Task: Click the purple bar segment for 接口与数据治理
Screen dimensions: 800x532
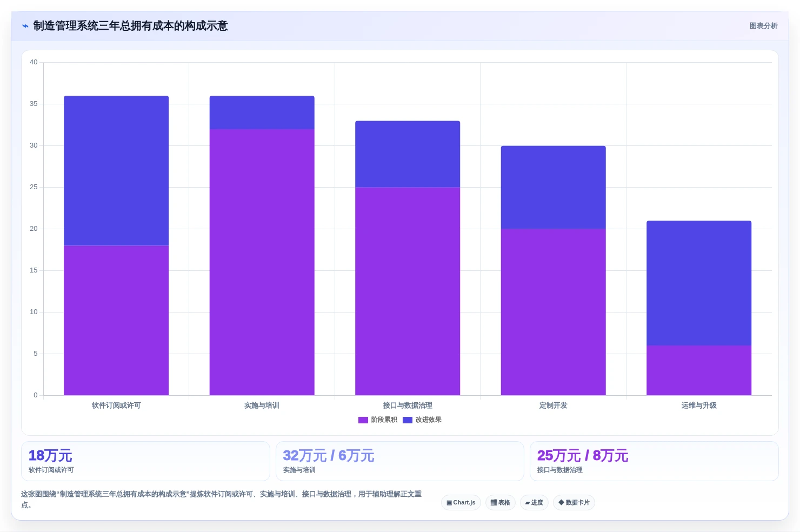Action: coord(408,291)
